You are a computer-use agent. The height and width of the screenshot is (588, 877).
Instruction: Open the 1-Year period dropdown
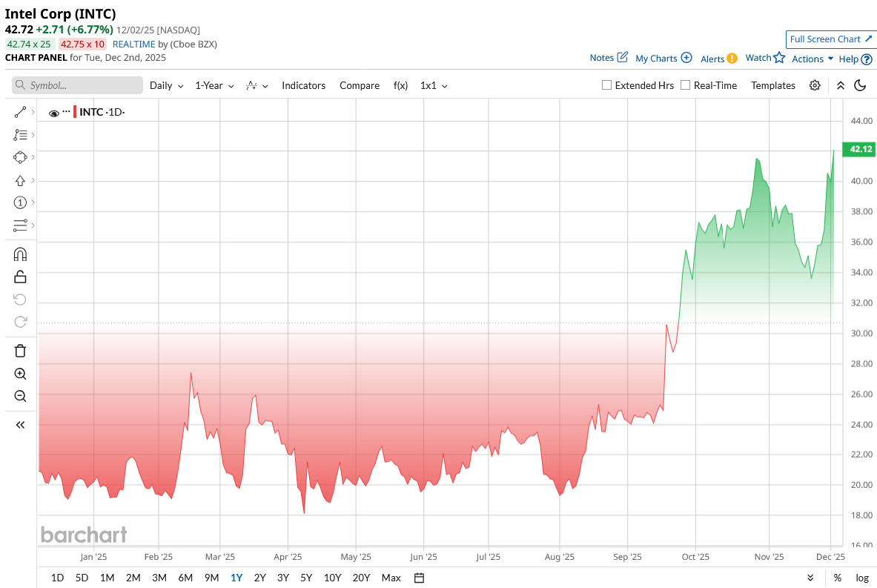click(214, 85)
